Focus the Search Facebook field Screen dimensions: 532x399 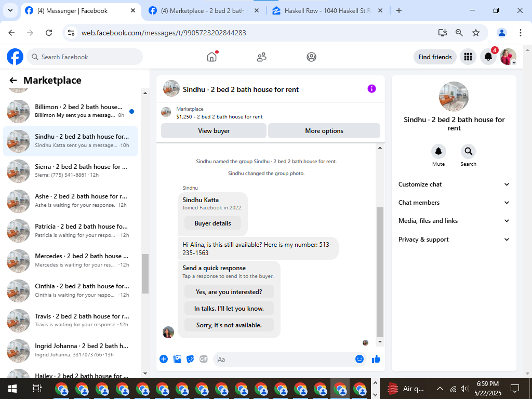85,57
